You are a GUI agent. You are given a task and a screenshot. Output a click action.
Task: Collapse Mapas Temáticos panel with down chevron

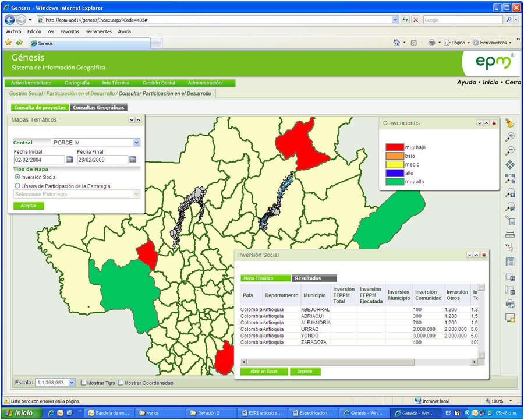(132, 120)
